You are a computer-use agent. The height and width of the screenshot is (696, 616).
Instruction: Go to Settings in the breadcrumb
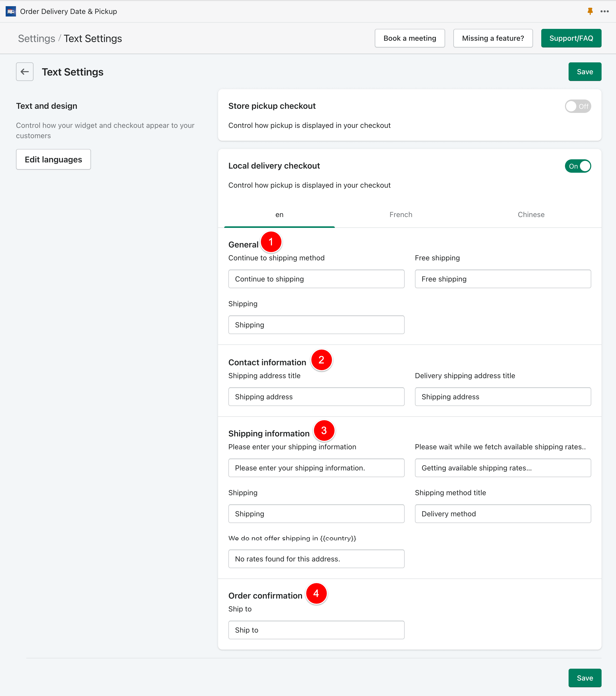pos(36,38)
